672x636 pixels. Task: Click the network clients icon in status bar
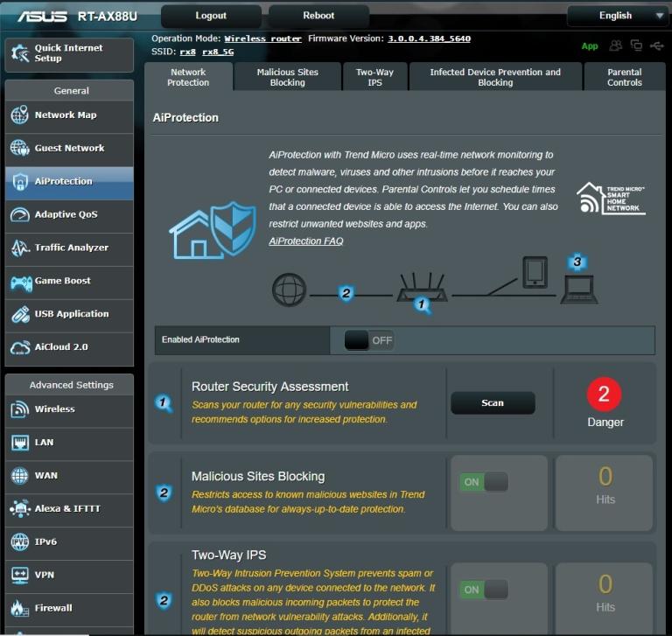pos(636,45)
